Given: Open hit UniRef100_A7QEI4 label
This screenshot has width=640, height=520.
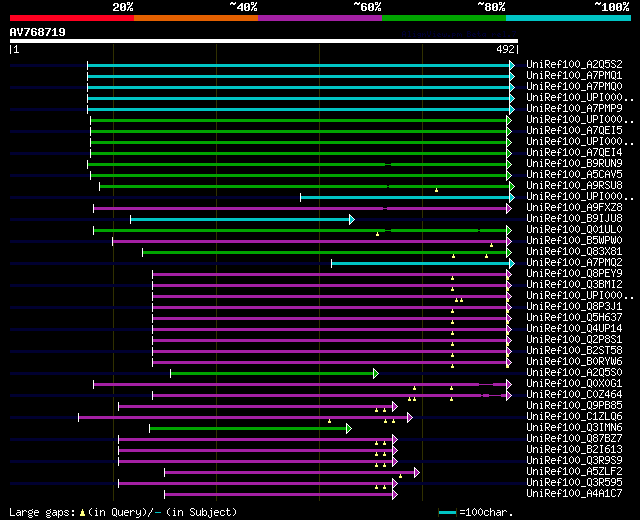Looking at the screenshot, I should (x=574, y=153).
